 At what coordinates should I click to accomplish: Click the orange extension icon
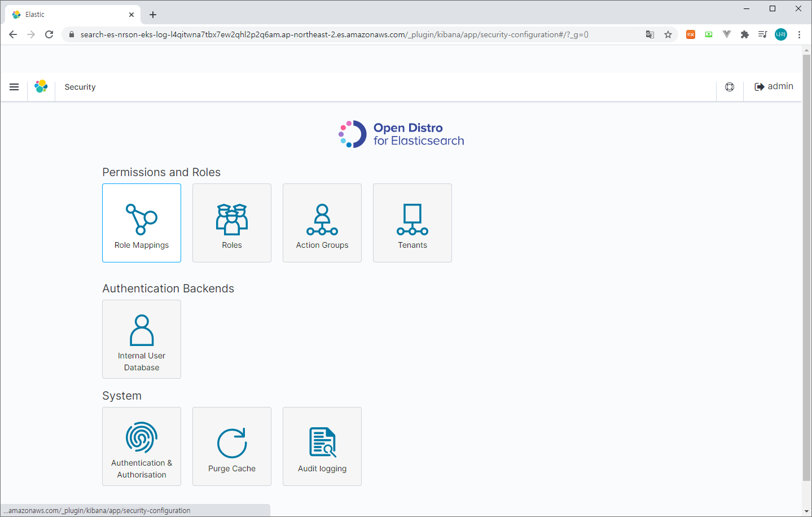pyautogui.click(x=691, y=34)
